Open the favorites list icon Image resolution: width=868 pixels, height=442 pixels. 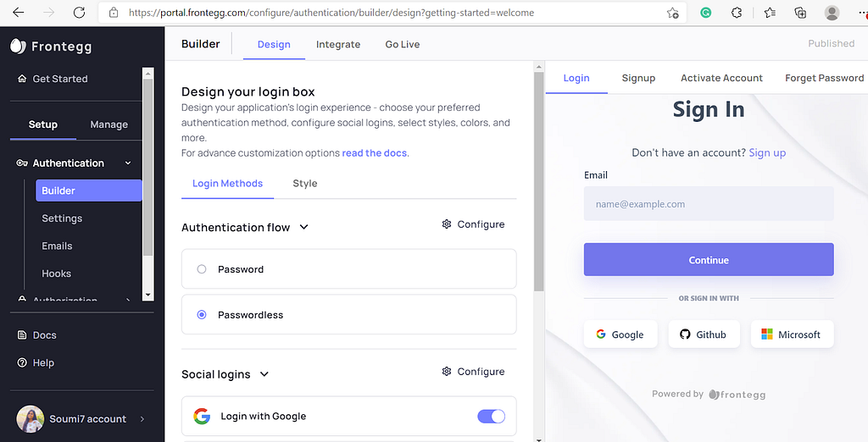(770, 12)
